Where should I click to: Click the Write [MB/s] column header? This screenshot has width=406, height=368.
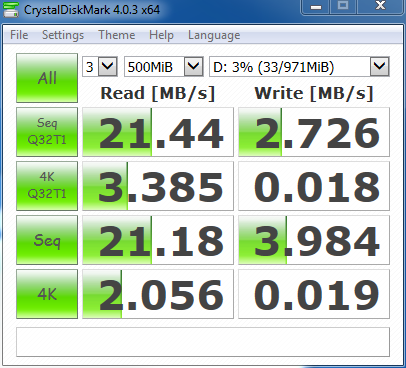click(314, 93)
